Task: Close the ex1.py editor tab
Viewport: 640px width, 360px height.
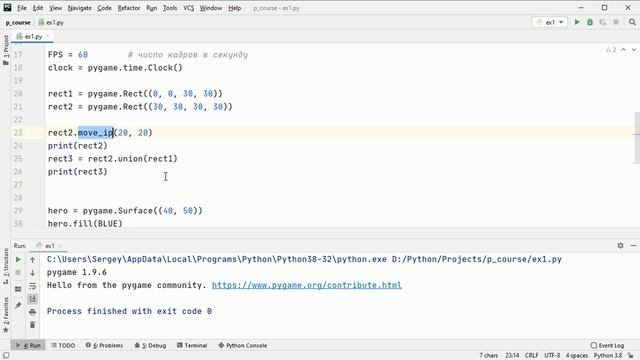Action: coord(47,36)
